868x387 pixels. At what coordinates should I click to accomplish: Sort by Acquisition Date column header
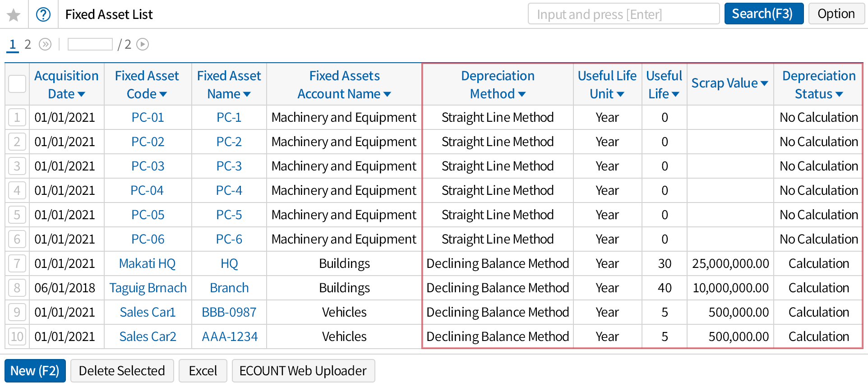tap(66, 85)
